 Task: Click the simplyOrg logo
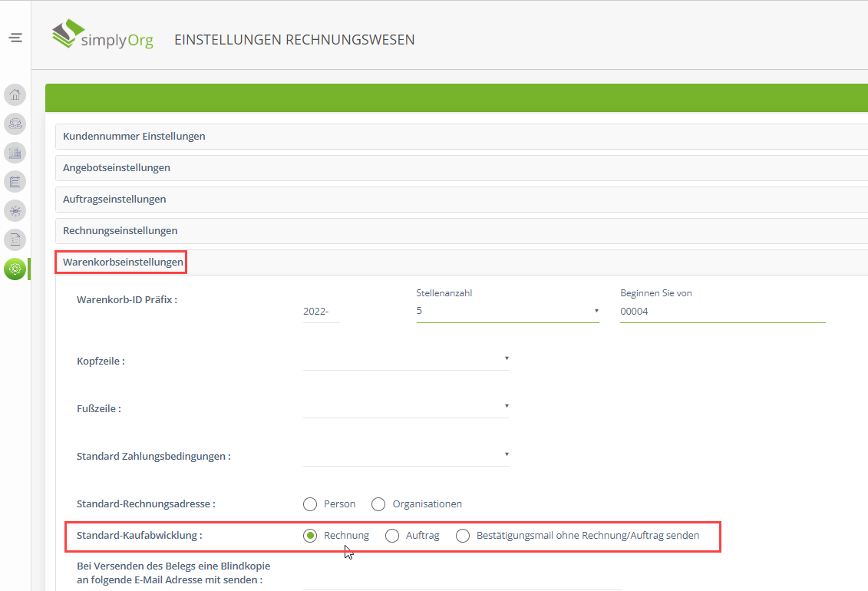click(103, 35)
